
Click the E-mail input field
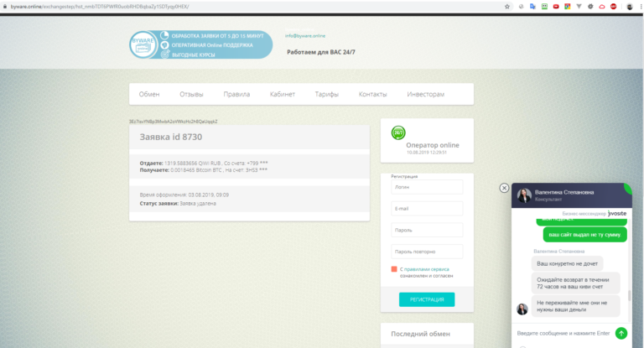click(427, 208)
